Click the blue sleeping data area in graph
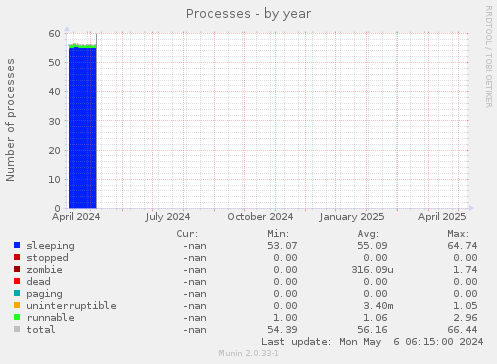Viewport: 497px width, 364px height. pyautogui.click(x=82, y=128)
